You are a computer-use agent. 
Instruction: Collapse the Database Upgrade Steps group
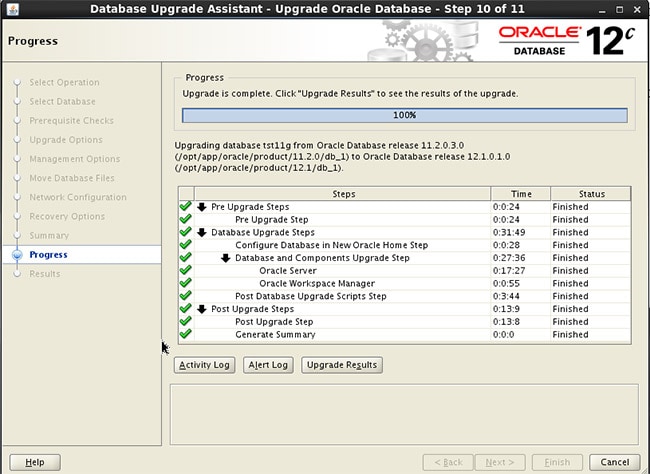tap(202, 233)
